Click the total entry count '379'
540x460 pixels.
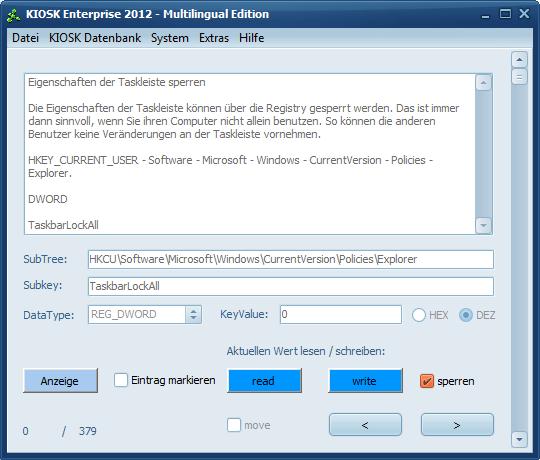tap(88, 431)
